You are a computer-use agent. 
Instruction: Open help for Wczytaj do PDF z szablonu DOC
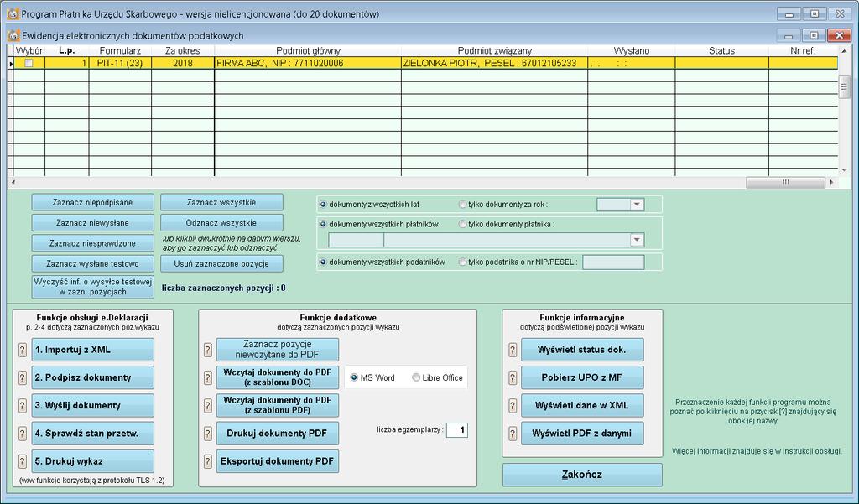pos(208,377)
